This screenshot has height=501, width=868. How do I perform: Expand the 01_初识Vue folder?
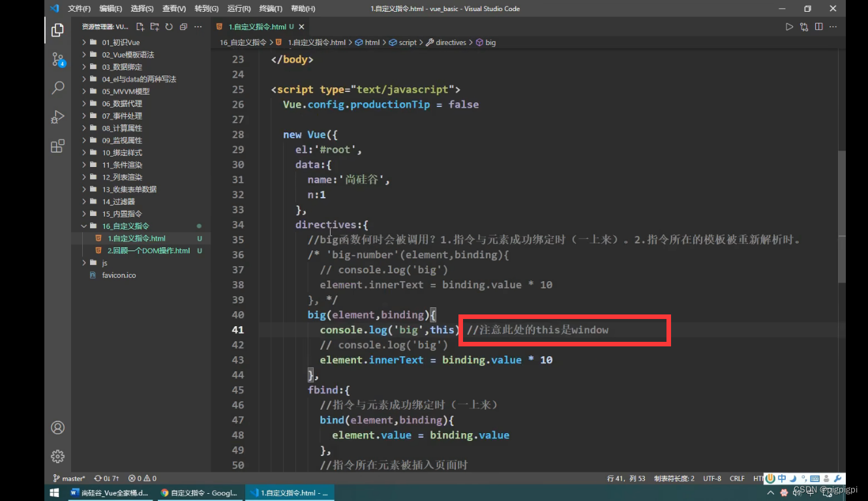(x=141, y=42)
